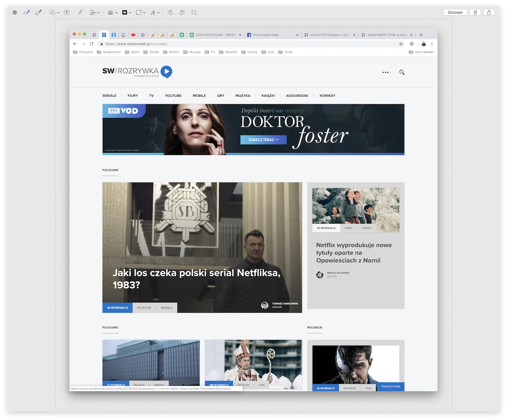Open the Sport bookmarks folder

click(x=132, y=52)
